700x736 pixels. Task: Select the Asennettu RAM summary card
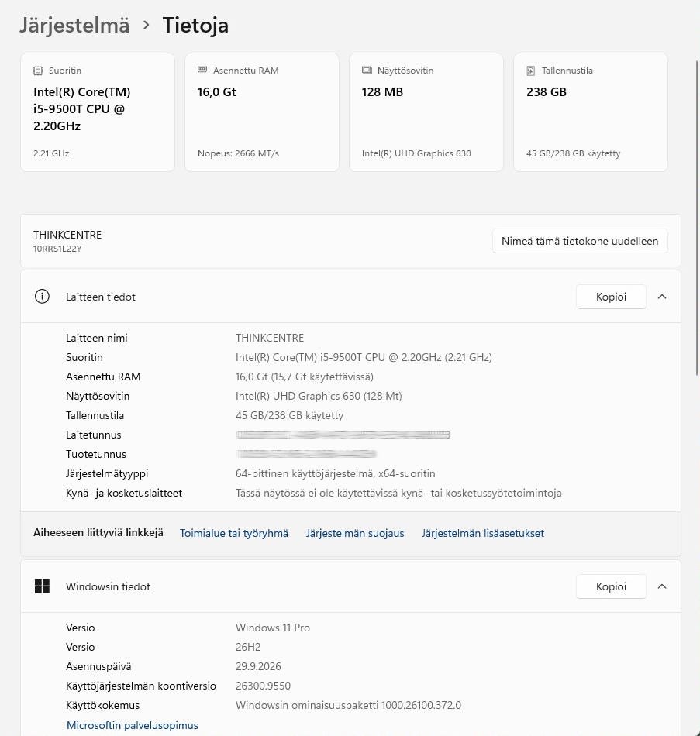(262, 112)
